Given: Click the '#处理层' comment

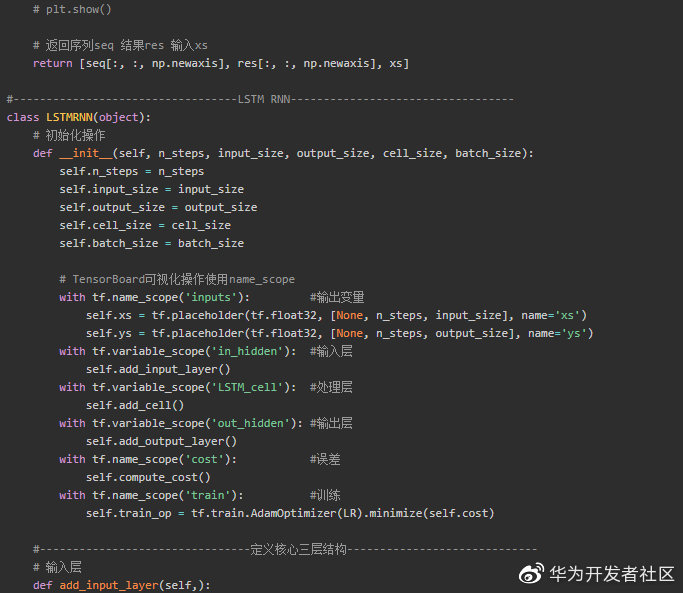Looking at the screenshot, I should [x=331, y=387].
